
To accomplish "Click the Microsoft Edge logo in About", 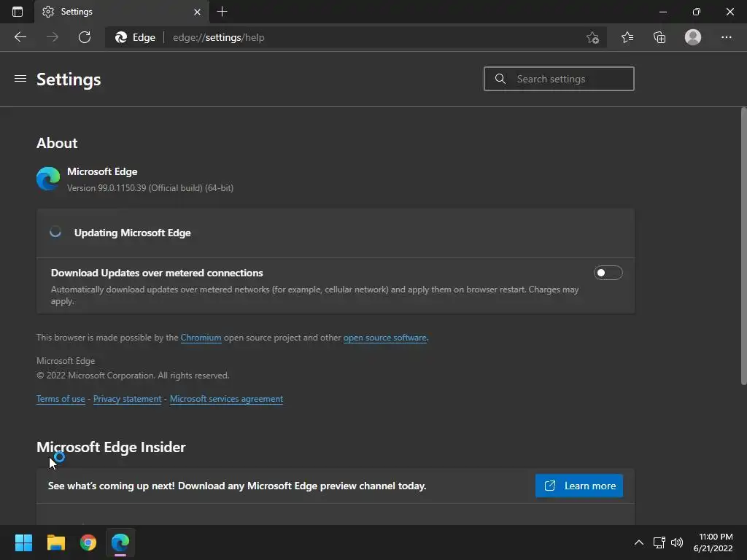I will click(x=48, y=179).
